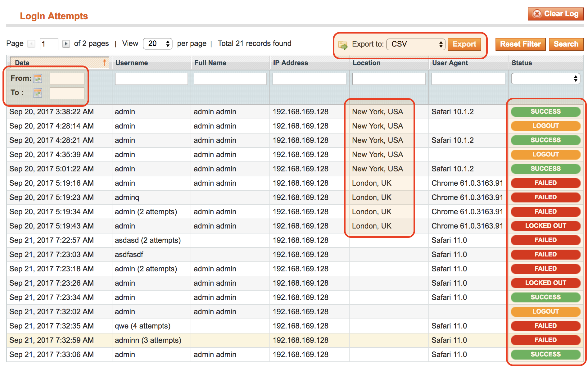The image size is (588, 367).
Task: Open the per page view dropdown
Action: pyautogui.click(x=157, y=44)
